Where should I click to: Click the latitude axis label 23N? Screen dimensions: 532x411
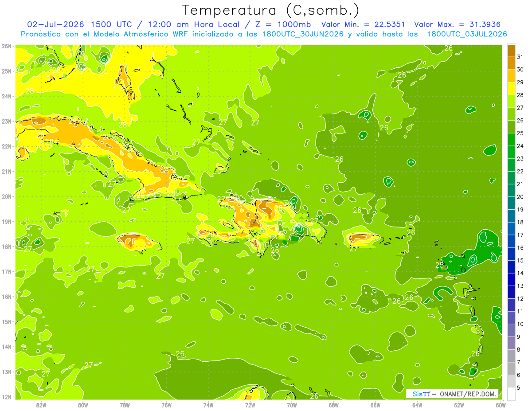point(7,121)
